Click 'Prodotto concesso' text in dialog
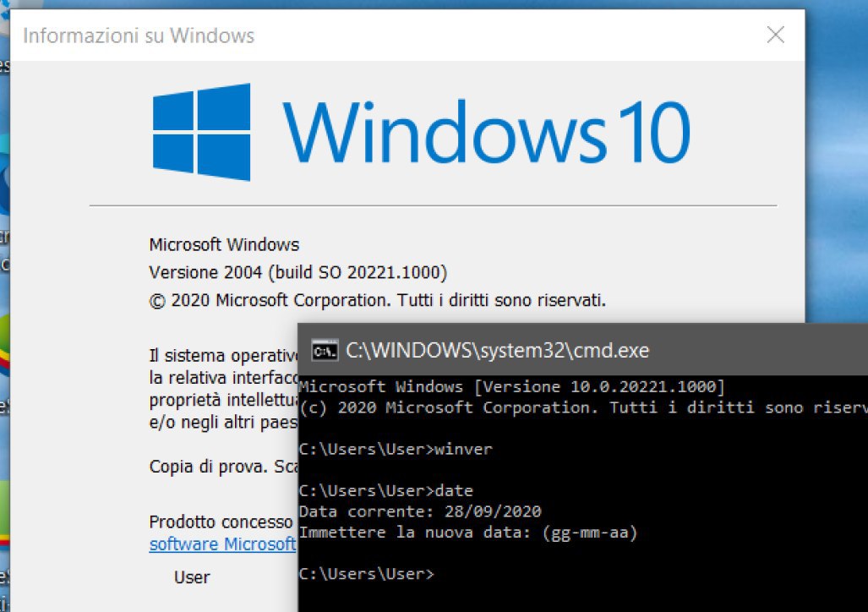 [x=221, y=522]
